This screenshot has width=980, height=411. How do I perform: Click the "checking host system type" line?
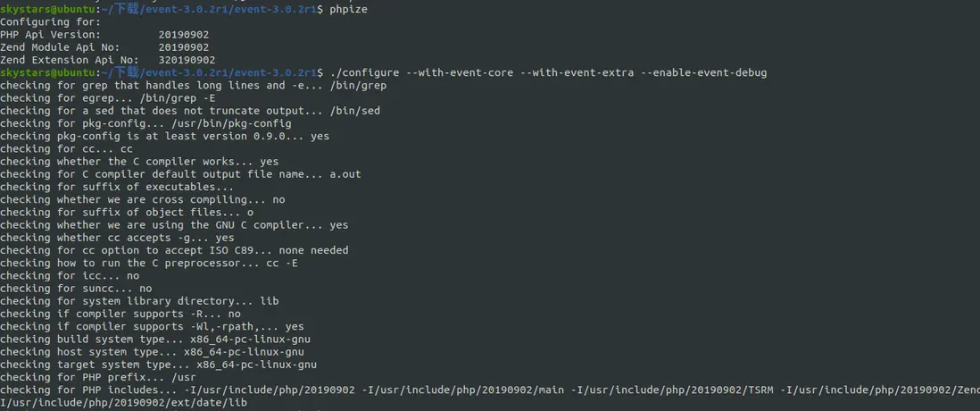152,352
